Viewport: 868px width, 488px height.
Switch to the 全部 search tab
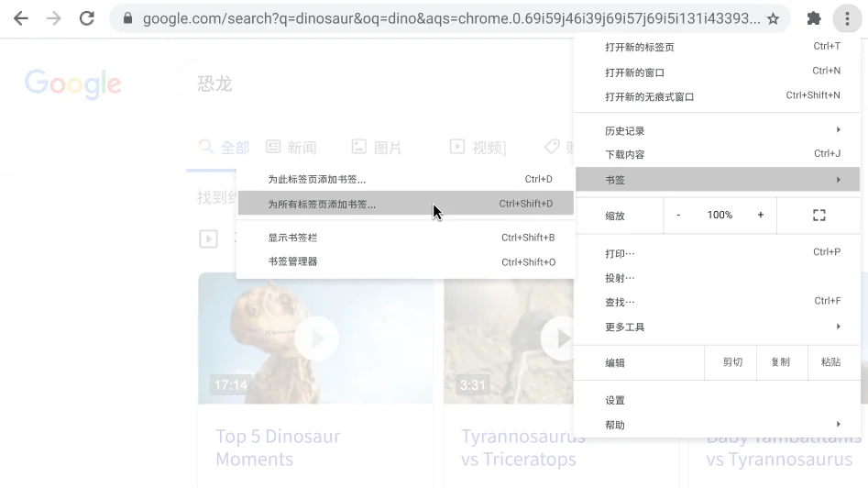tap(225, 148)
